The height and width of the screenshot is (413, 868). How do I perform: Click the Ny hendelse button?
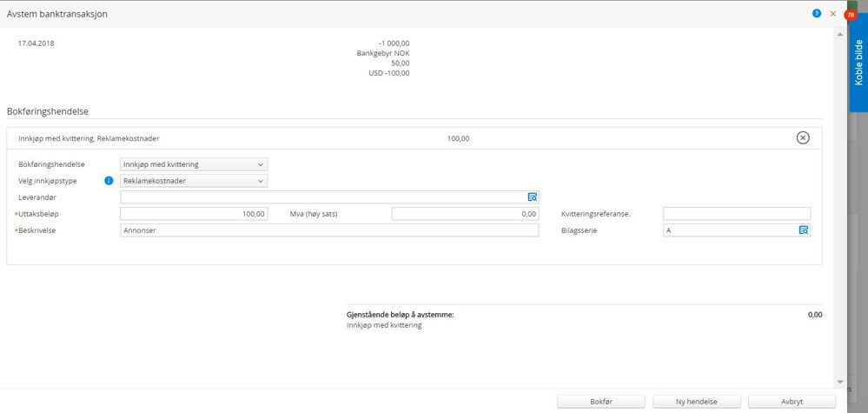click(x=696, y=402)
